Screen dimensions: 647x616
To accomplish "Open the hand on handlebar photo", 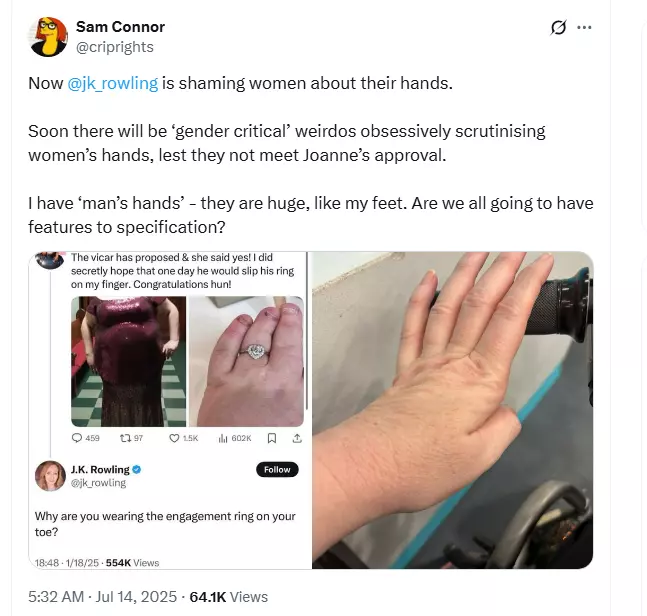I will (453, 410).
